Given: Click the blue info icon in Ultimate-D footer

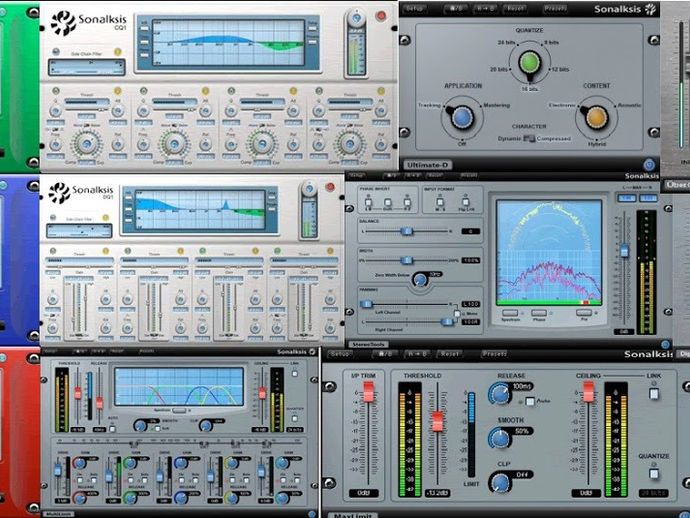Looking at the screenshot, I should (x=649, y=165).
